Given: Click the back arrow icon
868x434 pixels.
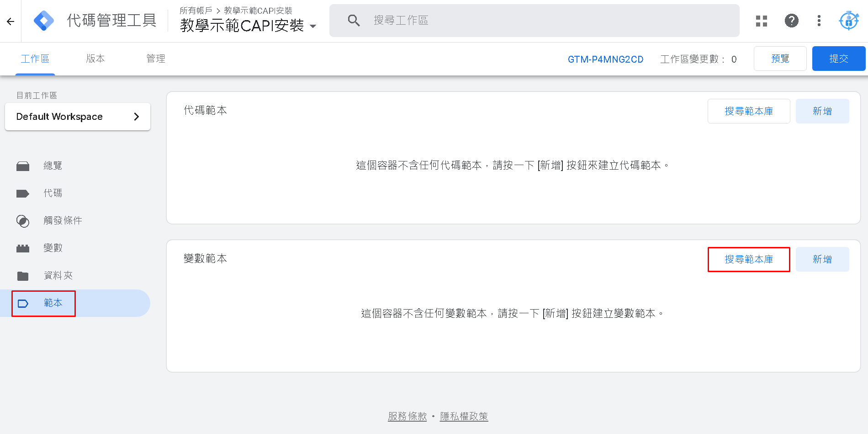Looking at the screenshot, I should point(11,21).
